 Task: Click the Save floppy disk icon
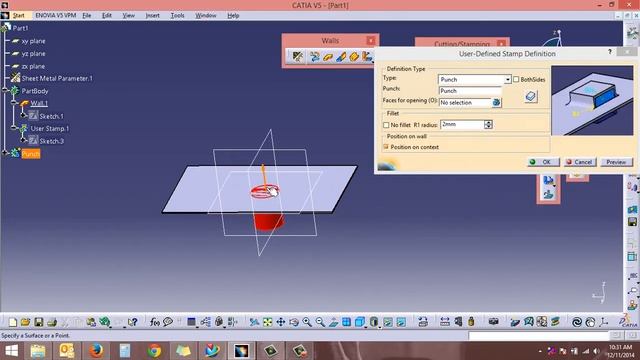(x=38, y=322)
